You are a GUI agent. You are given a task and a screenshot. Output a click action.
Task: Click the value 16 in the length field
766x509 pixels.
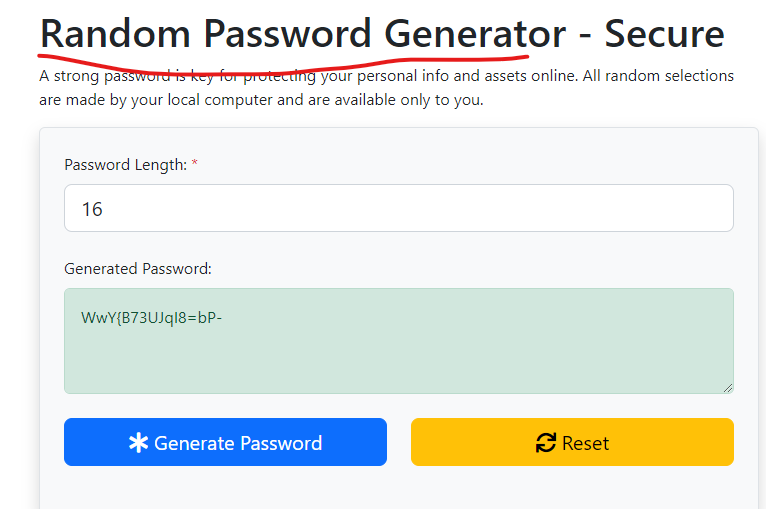(x=92, y=209)
